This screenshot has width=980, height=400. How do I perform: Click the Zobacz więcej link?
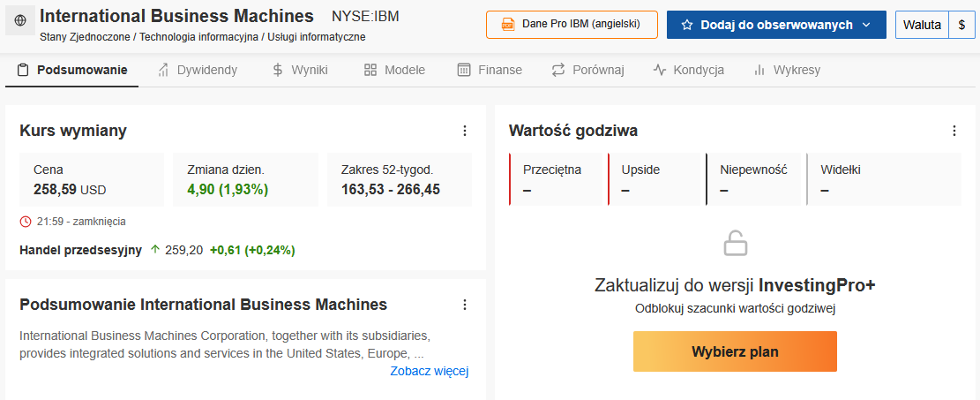click(430, 371)
